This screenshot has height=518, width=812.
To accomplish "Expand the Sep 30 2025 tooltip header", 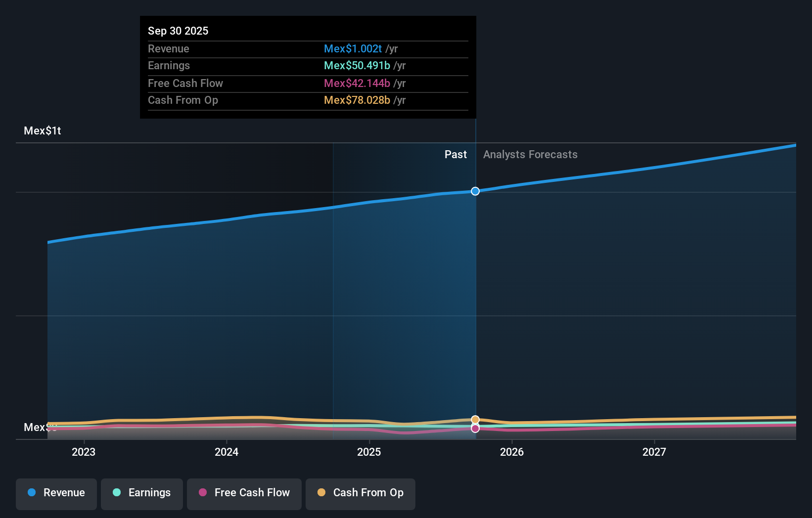I will (178, 31).
